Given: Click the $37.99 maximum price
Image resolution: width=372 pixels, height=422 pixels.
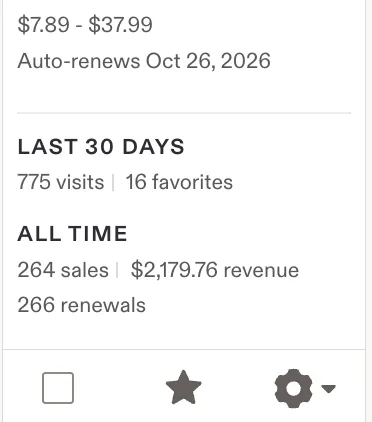Looking at the screenshot, I should click(x=120, y=25).
